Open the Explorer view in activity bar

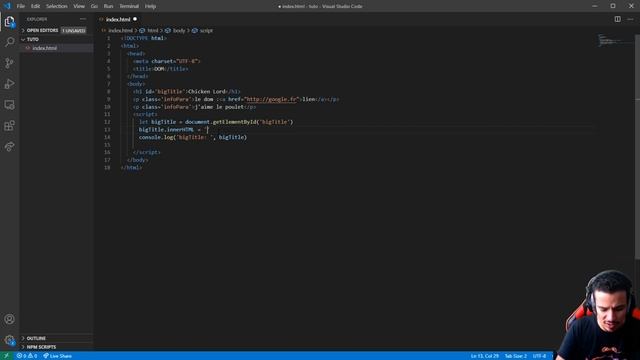pos(9,22)
